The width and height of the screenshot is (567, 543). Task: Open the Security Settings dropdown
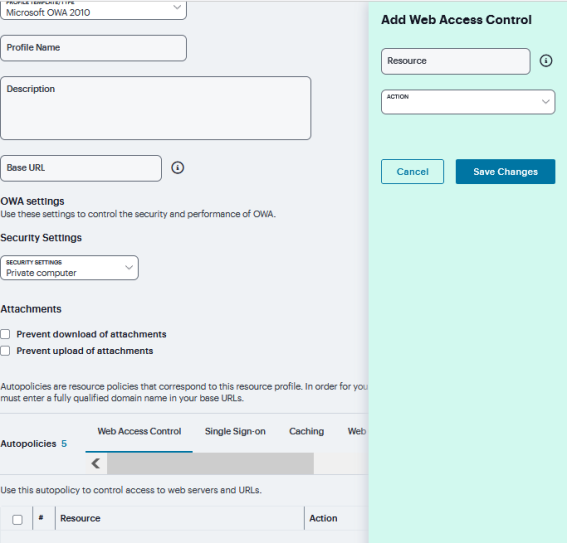[x=69, y=268]
